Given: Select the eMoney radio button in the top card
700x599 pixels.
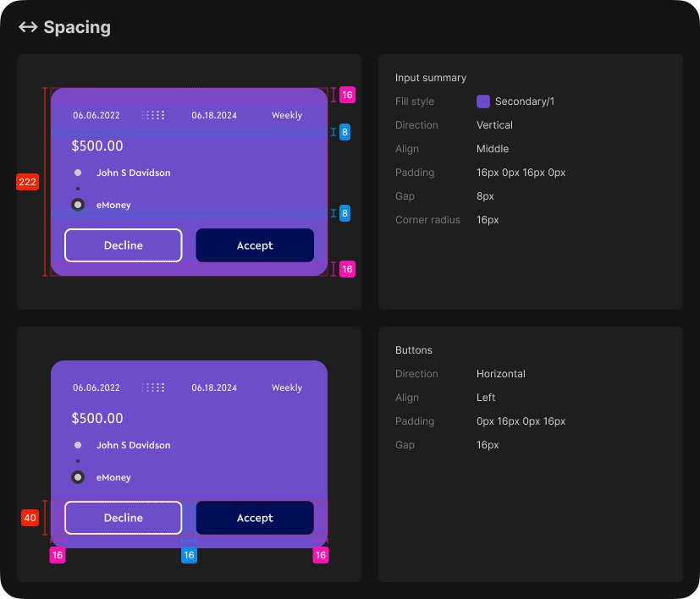Looking at the screenshot, I should tap(78, 205).
